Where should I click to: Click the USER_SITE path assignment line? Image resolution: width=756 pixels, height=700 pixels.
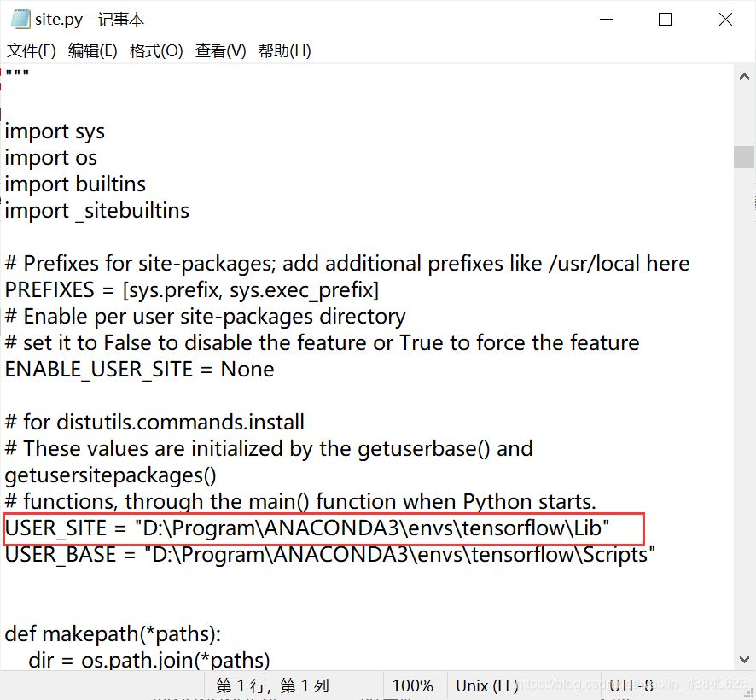coord(307,528)
